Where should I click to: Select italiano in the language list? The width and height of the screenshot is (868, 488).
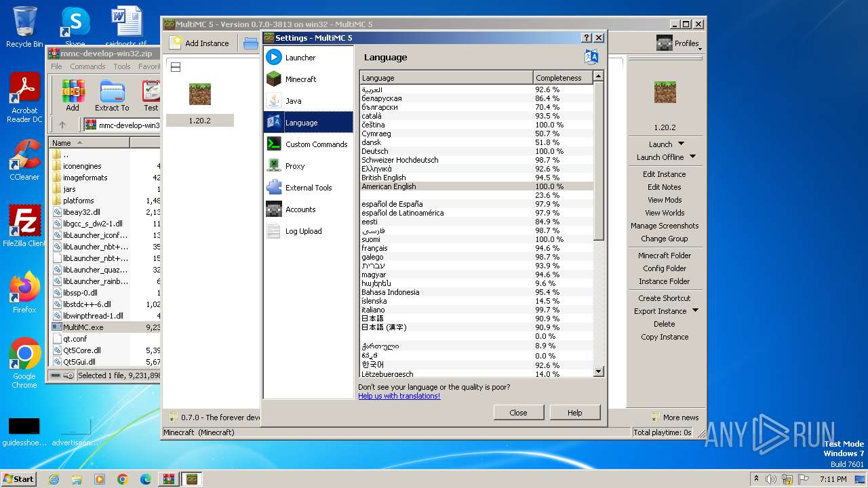pyautogui.click(x=476, y=310)
